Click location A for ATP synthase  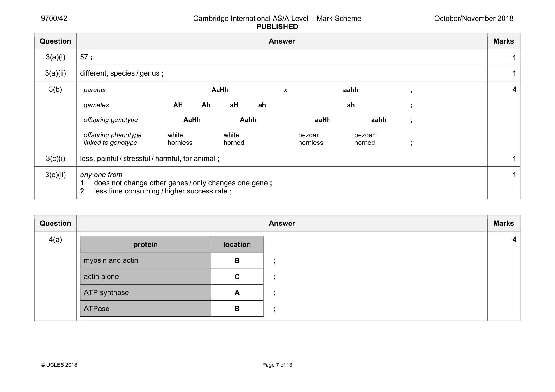(237, 293)
